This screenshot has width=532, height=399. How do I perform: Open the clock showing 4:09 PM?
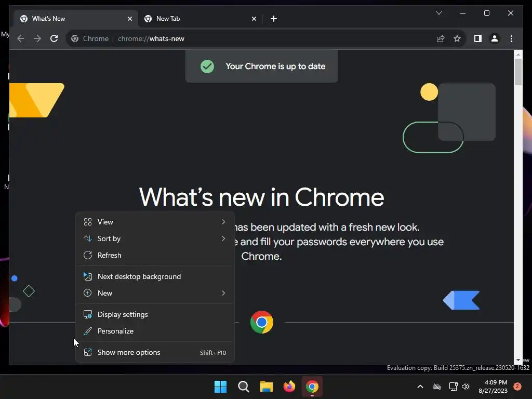click(493, 387)
